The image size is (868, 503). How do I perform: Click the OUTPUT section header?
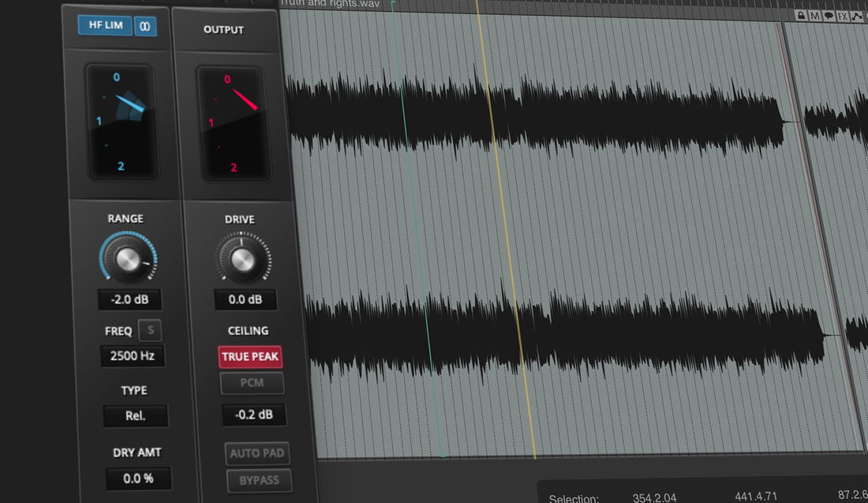click(x=223, y=30)
